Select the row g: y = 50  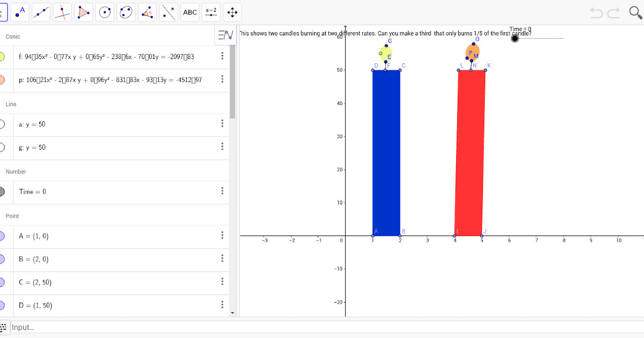(x=115, y=147)
